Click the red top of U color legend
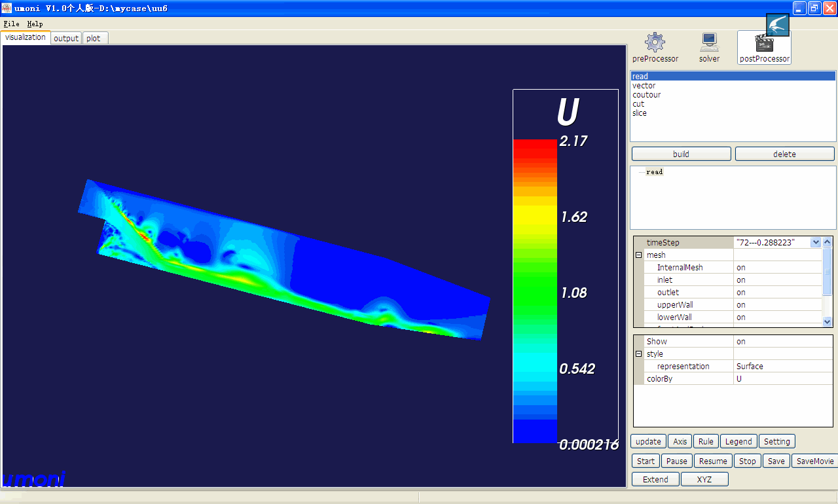Viewport: 838px width, 504px height. (x=535, y=147)
